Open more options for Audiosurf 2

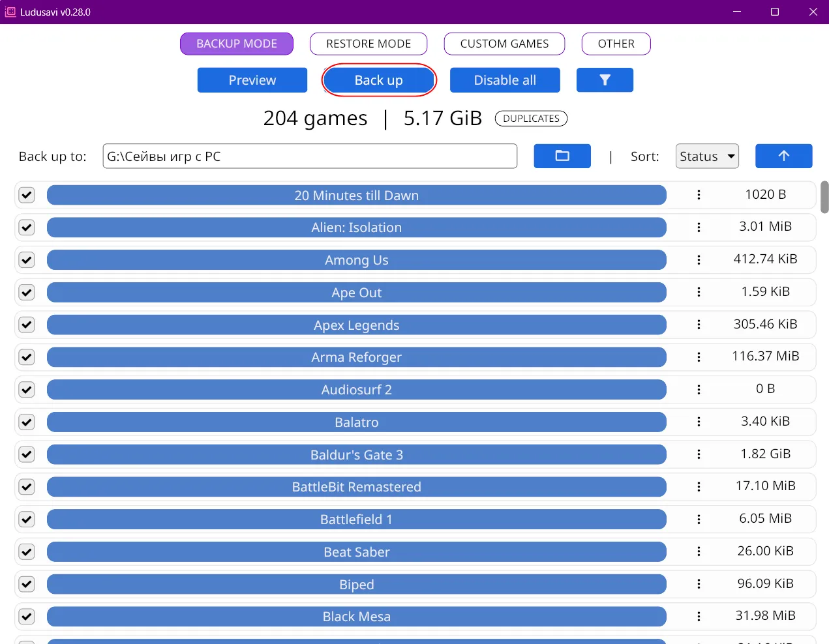pos(699,390)
